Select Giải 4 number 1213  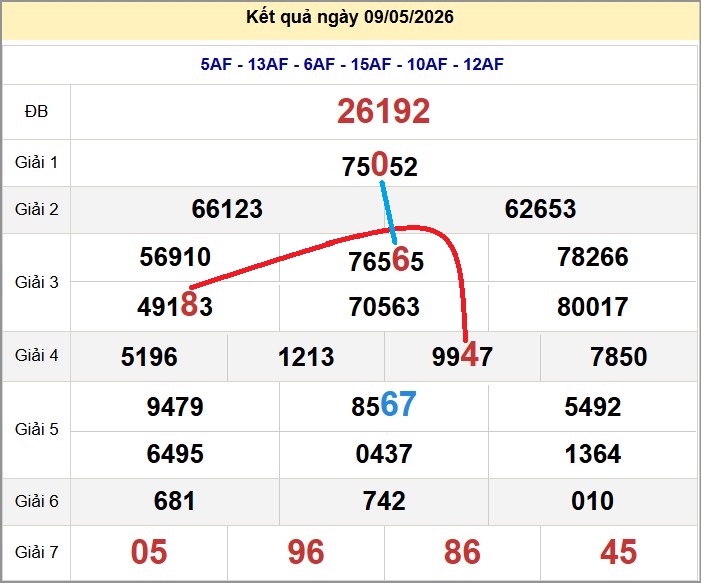[x=306, y=357]
